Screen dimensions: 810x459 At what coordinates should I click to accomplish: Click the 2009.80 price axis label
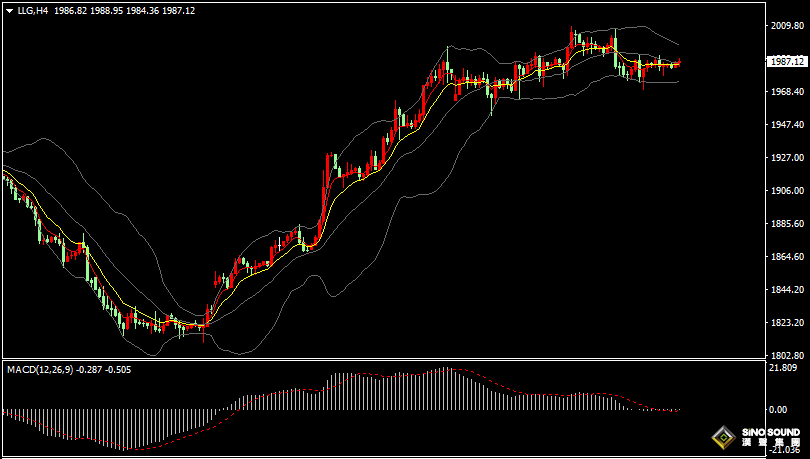787,26
